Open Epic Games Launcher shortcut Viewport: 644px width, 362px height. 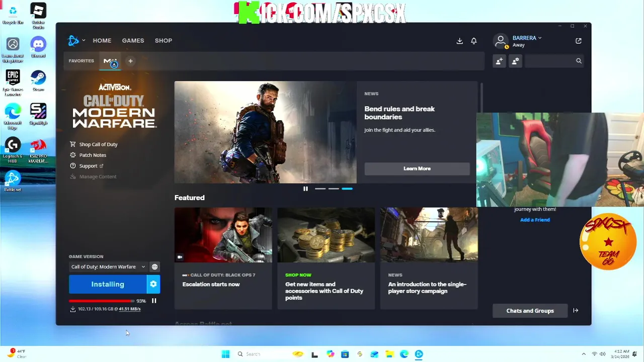(x=13, y=82)
